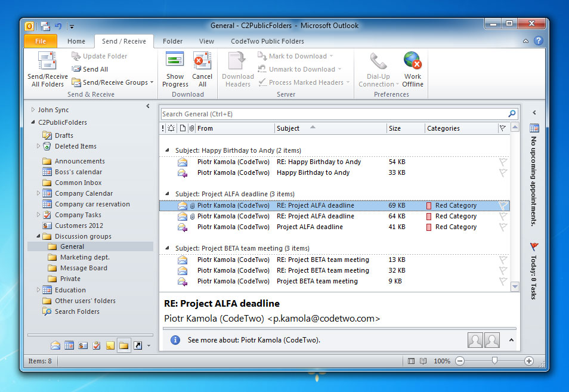
Task: Switch to Contacts view in navigation bar
Action: coord(83,345)
